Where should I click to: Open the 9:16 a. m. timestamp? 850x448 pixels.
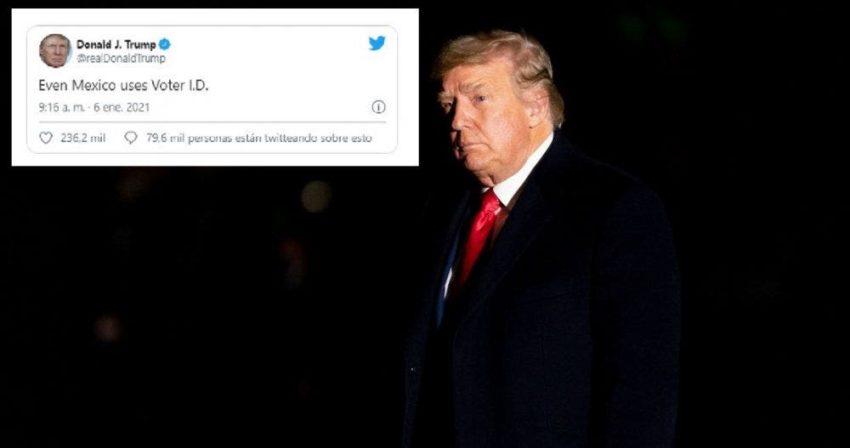click(x=61, y=107)
